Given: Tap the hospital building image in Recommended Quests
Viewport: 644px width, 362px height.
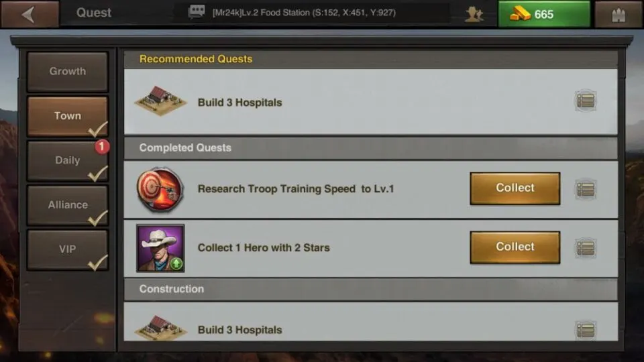Looking at the screenshot, I should click(x=160, y=101).
